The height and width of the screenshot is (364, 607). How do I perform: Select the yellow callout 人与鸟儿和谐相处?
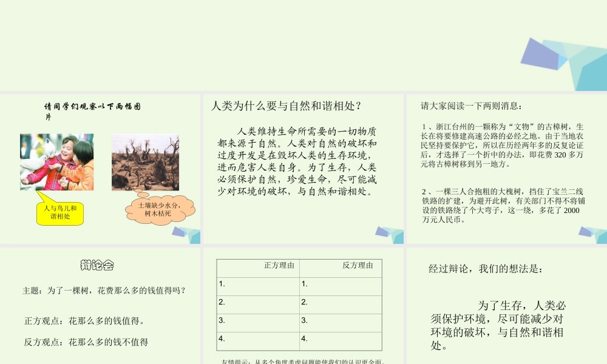tap(60, 212)
